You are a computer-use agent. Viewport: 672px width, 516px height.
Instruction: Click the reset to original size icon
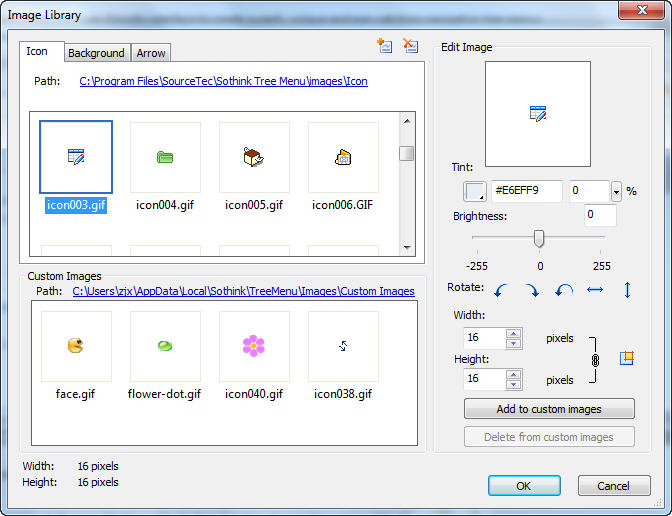click(627, 358)
